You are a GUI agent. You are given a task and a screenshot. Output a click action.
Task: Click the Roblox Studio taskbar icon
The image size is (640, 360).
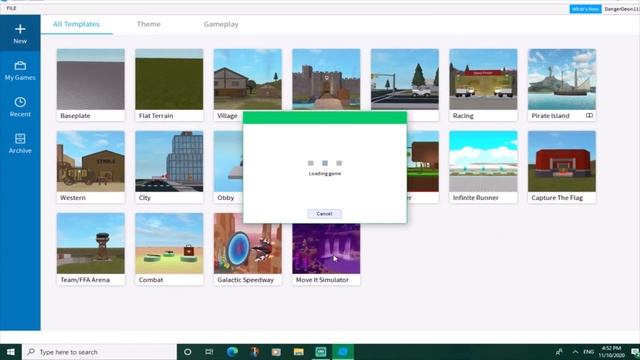click(x=343, y=352)
